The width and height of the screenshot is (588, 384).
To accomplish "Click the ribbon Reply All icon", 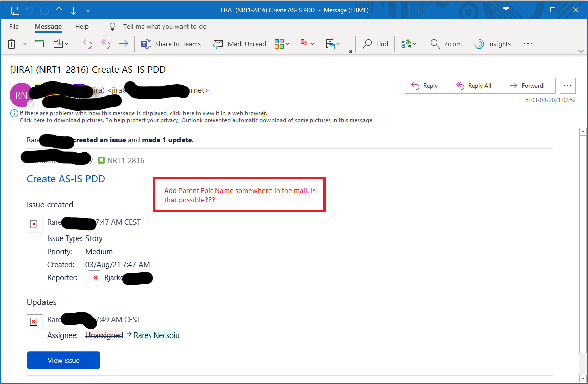I will click(x=105, y=44).
